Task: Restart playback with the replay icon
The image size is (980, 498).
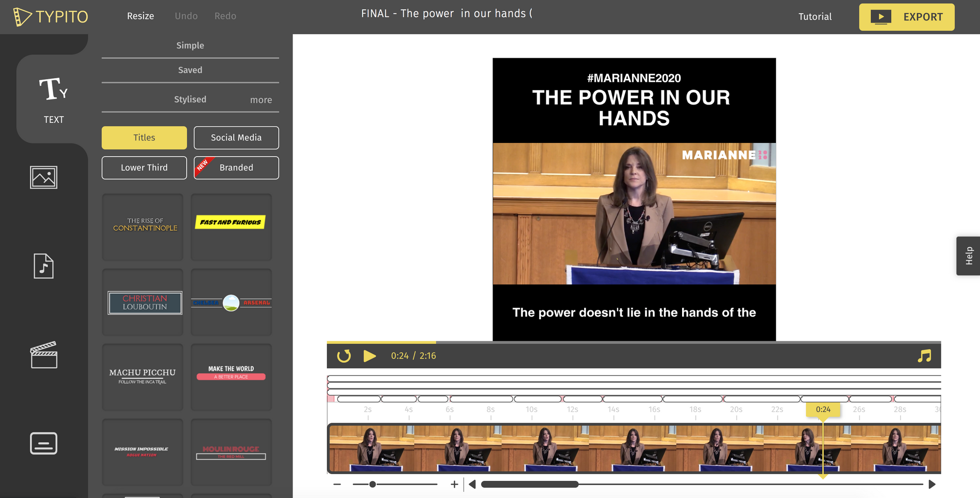Action: click(x=344, y=356)
